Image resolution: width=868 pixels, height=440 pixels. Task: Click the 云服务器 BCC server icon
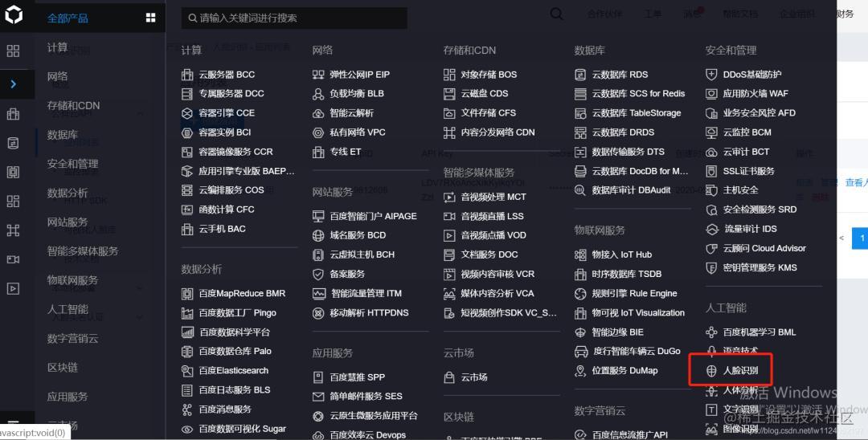point(187,75)
